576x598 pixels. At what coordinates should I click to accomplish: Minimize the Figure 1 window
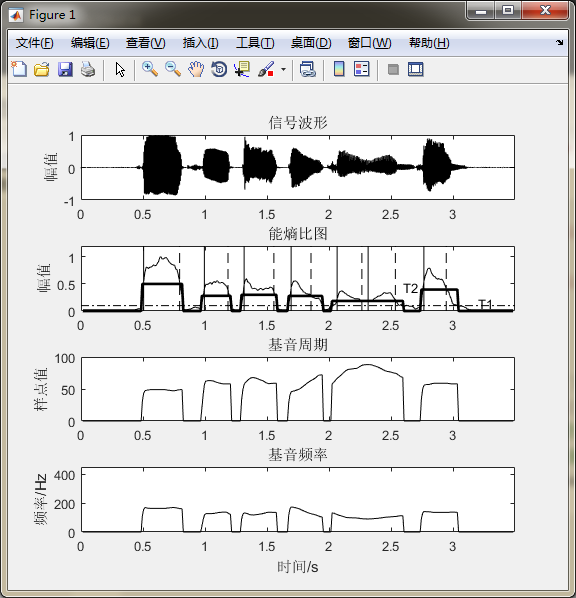481,11
